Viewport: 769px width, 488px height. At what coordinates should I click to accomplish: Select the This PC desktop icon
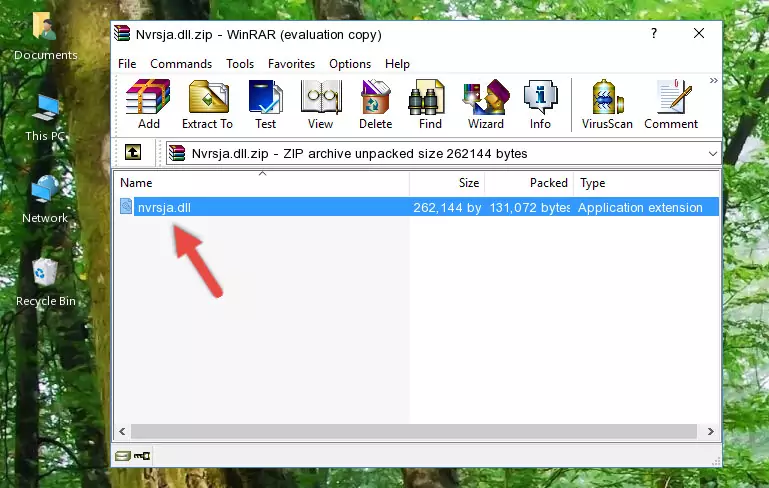pos(45,118)
